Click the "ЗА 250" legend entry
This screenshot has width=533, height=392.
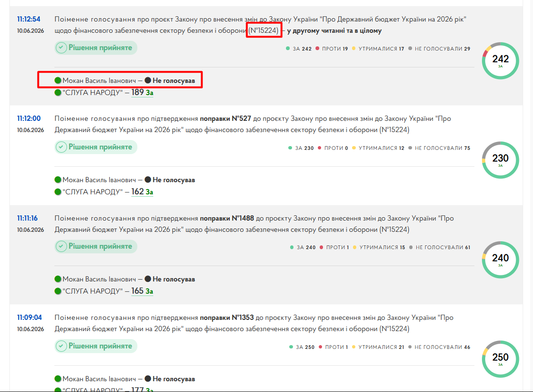pyautogui.click(x=302, y=347)
